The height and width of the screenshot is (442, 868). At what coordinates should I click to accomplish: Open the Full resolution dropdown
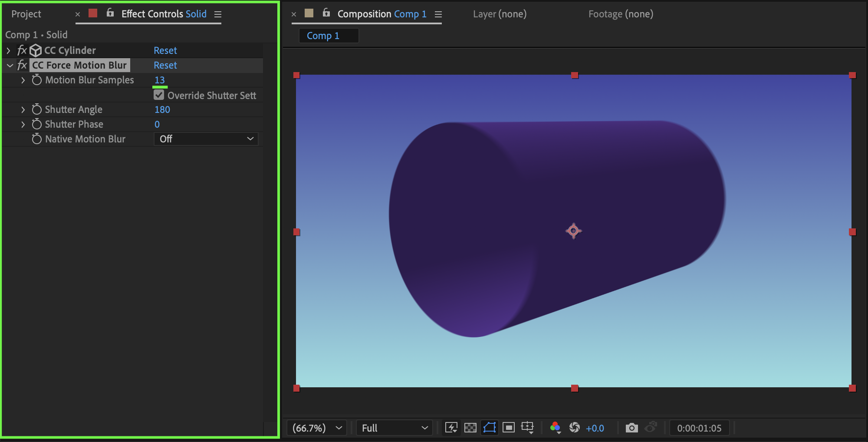[394, 428]
